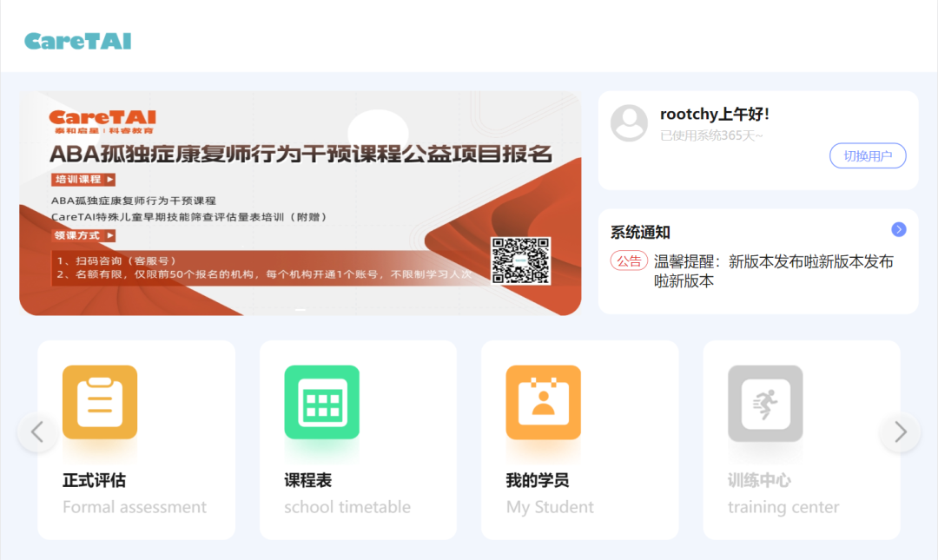Viewport: 938px width, 560px height.
Task: Click the CareTAI logo in the header
Action: click(78, 42)
